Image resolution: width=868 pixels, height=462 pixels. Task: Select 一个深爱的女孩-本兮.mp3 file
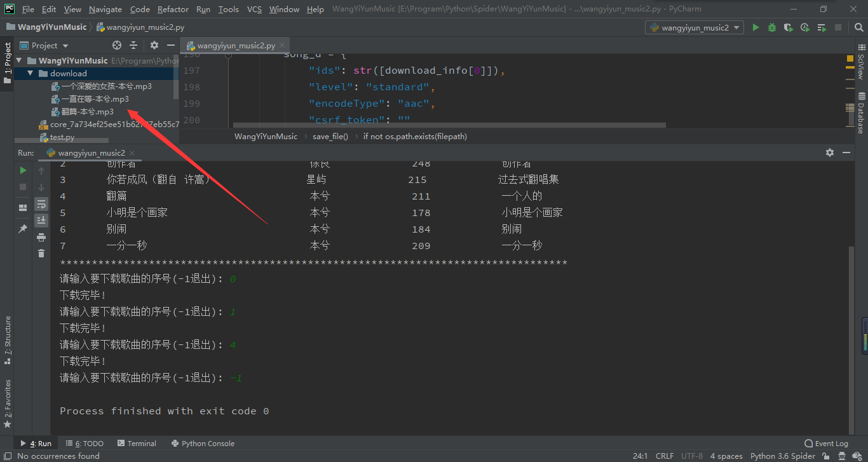[x=107, y=86]
